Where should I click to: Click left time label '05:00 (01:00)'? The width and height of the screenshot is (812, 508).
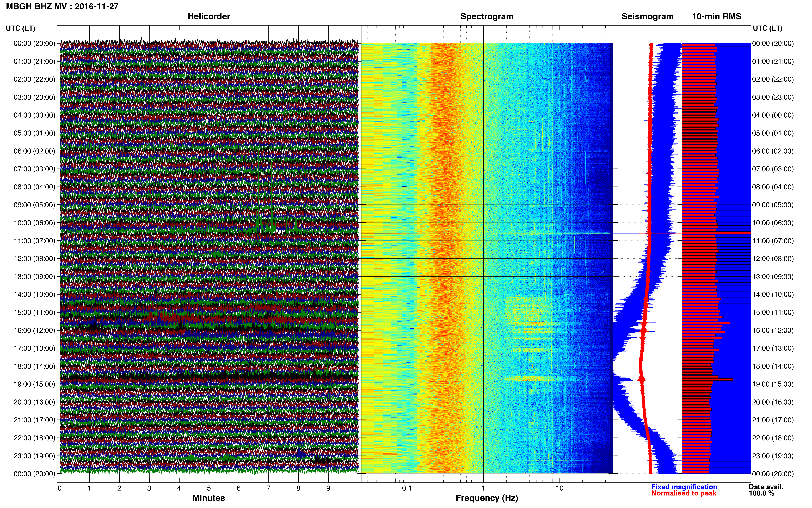pos(34,133)
